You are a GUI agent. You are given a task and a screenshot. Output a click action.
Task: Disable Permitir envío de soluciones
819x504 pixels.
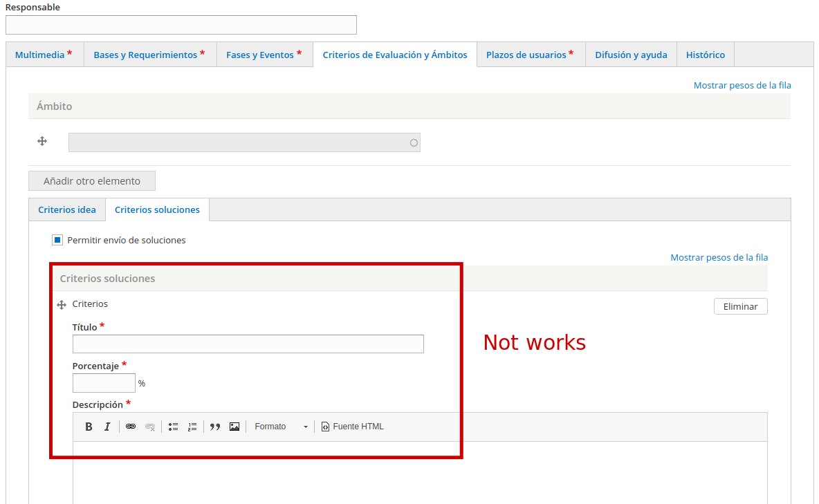click(x=57, y=239)
